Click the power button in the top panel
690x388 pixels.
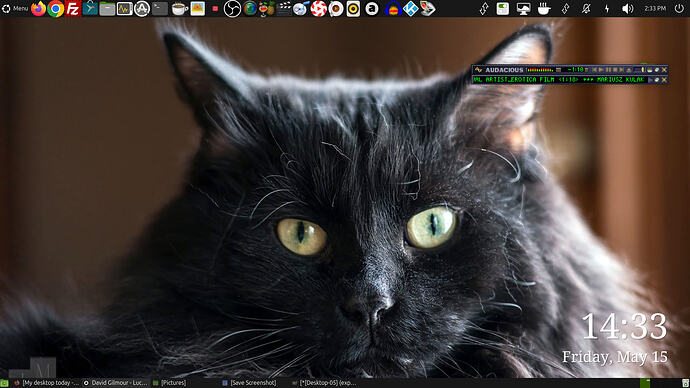pos(679,8)
